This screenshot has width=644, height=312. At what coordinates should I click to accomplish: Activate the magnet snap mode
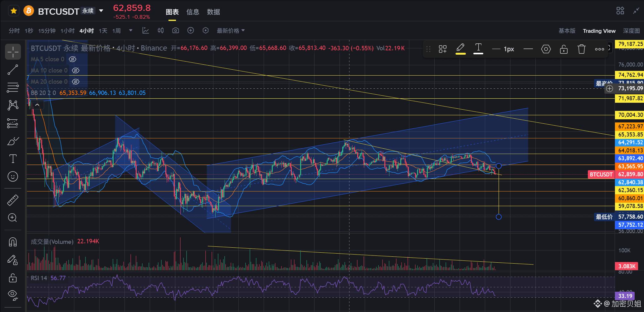pos(13,242)
